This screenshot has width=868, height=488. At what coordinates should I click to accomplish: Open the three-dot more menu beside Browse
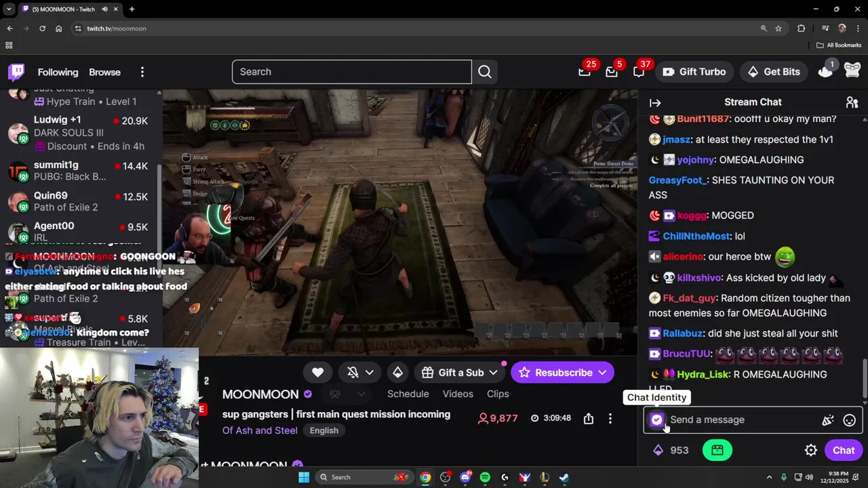[x=142, y=72]
